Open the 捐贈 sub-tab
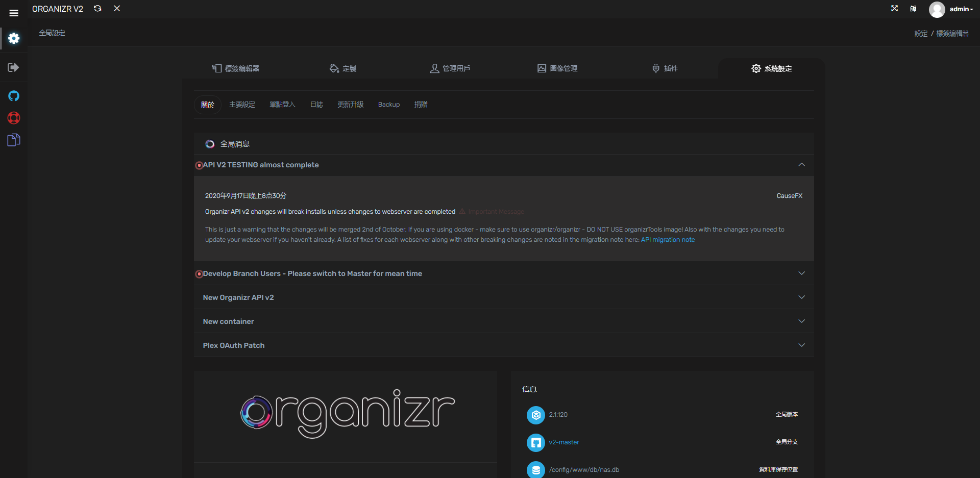Image resolution: width=980 pixels, height=478 pixels. pyautogui.click(x=421, y=105)
